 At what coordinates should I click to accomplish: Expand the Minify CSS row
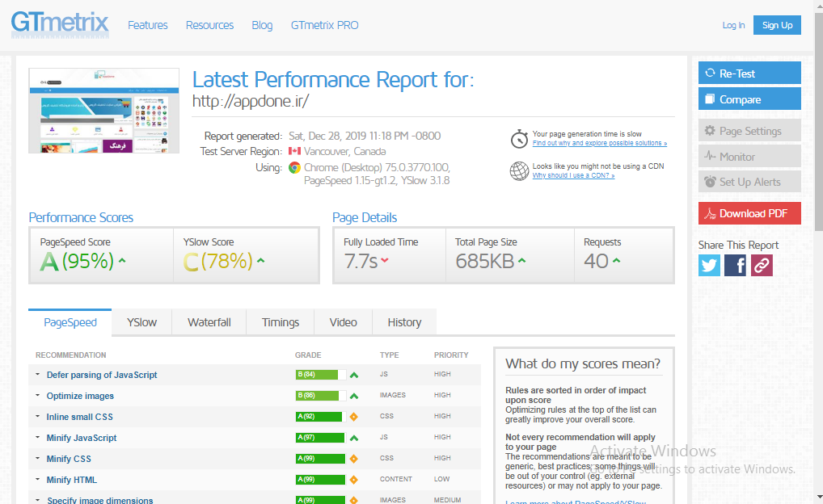point(69,459)
